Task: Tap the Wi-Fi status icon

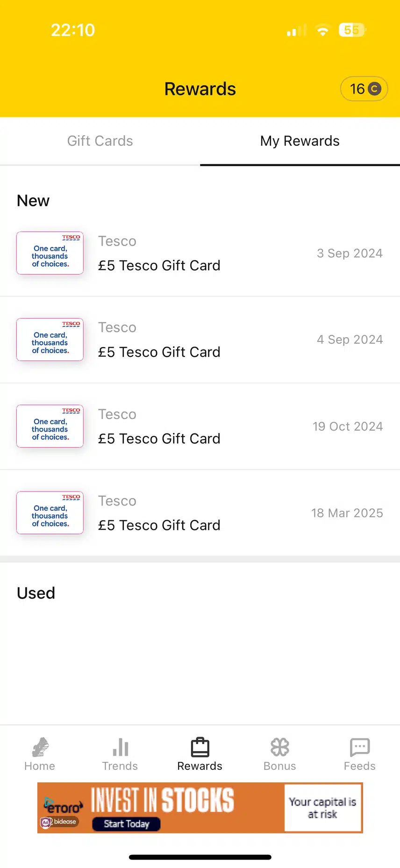Action: (x=322, y=31)
